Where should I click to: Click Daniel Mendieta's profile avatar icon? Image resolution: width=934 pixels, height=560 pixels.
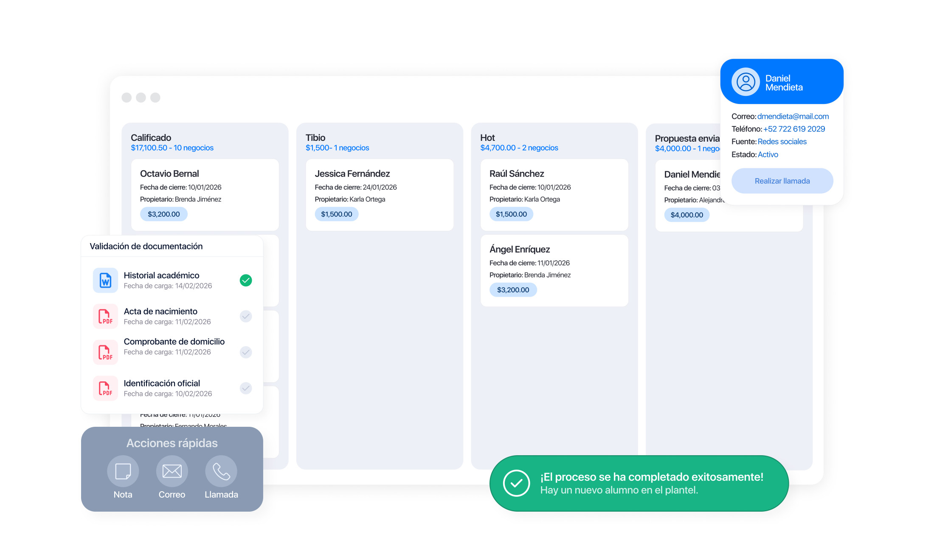746,82
